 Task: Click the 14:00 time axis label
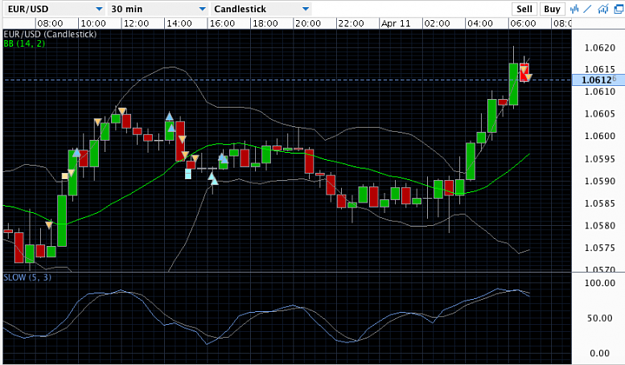point(179,24)
